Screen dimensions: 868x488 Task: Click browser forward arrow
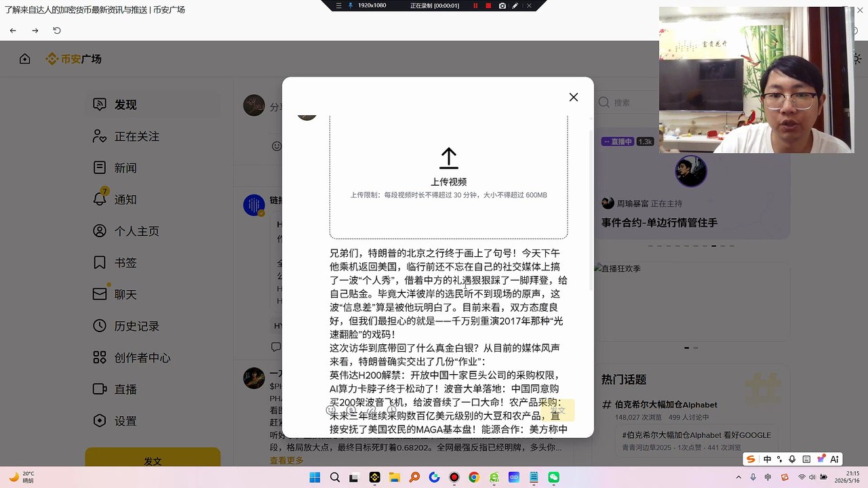coord(35,30)
